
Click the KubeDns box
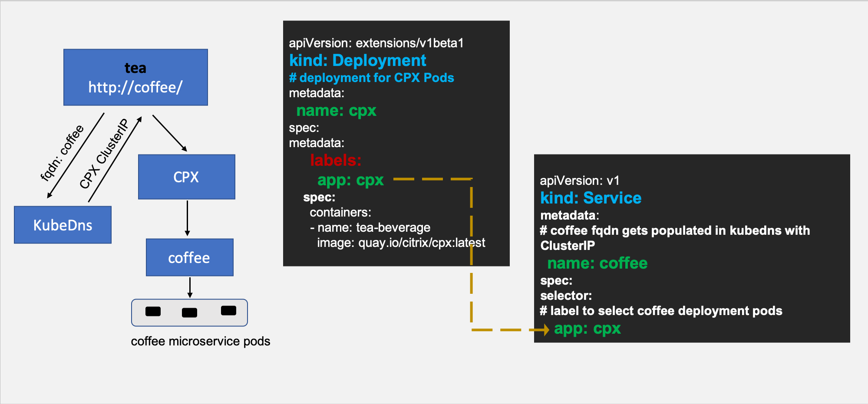click(x=63, y=225)
